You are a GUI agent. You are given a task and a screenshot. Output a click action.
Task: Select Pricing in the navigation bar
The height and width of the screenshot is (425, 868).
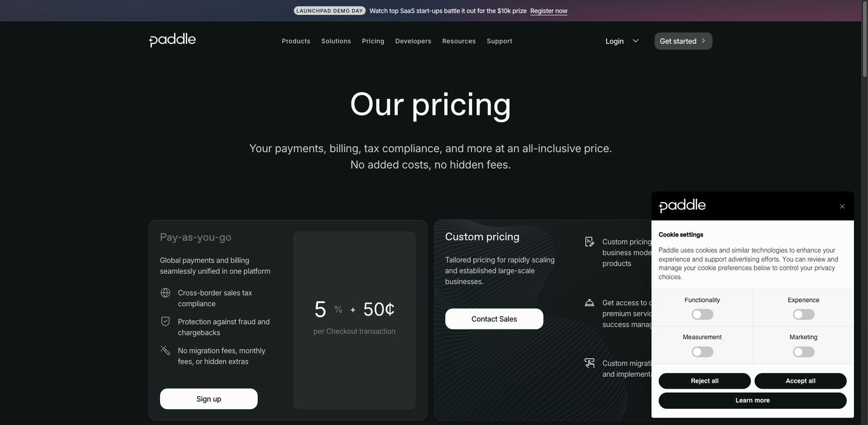pyautogui.click(x=373, y=41)
